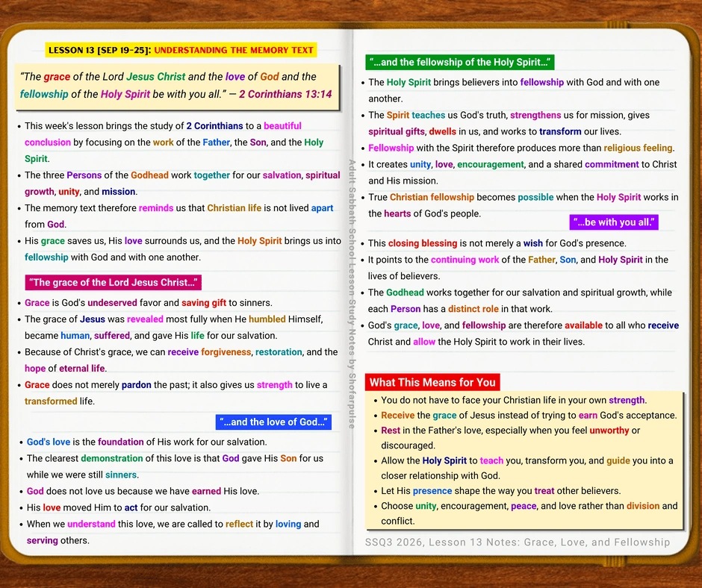Screen dimensions: 702x588
Task: Click 'eternal life' in the hope bullet
Action: (x=82, y=369)
